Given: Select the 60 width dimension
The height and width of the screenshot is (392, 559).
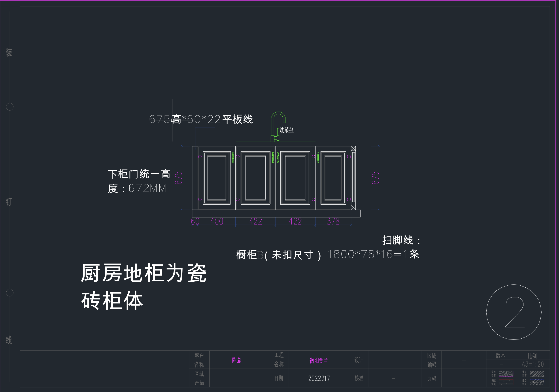Looking at the screenshot, I should 195,221.
